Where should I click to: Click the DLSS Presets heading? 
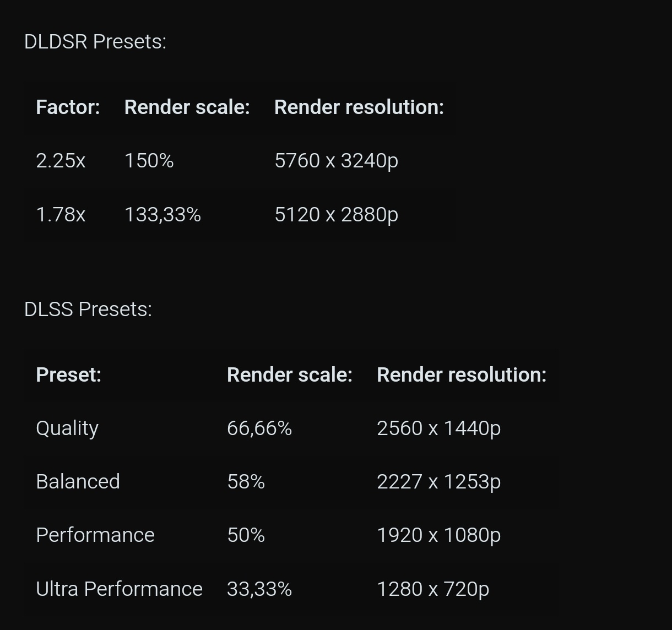[88, 309]
